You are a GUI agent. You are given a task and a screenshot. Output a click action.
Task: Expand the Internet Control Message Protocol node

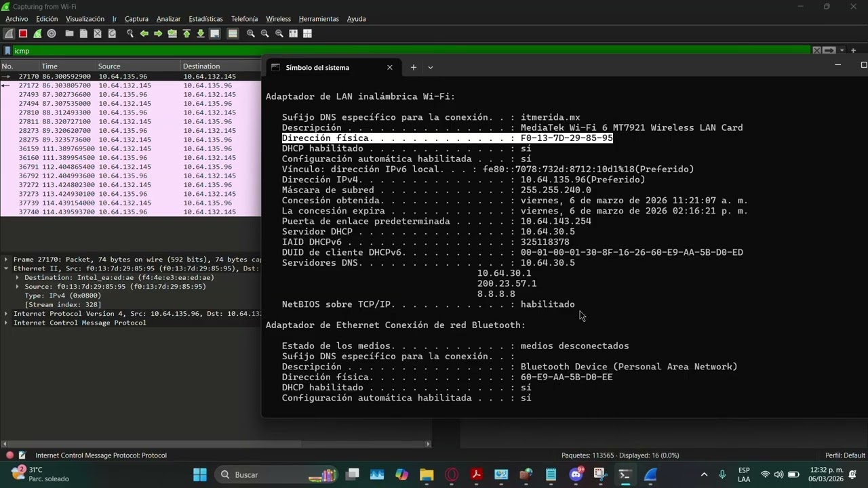coord(6,323)
